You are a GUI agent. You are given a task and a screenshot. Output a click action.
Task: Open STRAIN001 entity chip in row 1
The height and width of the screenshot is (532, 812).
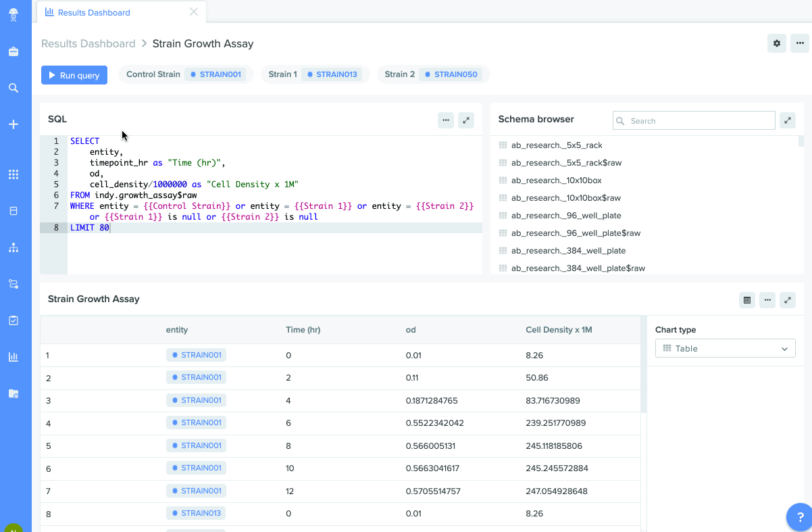coord(196,355)
